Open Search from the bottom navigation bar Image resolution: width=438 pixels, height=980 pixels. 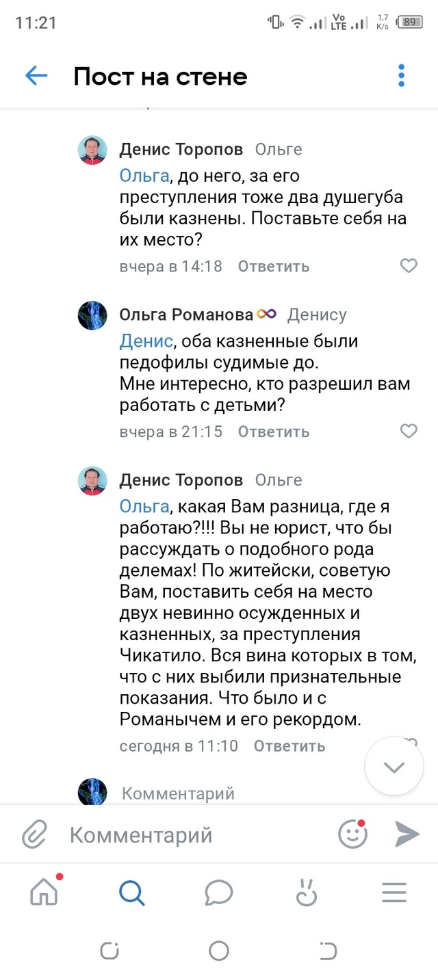click(131, 892)
